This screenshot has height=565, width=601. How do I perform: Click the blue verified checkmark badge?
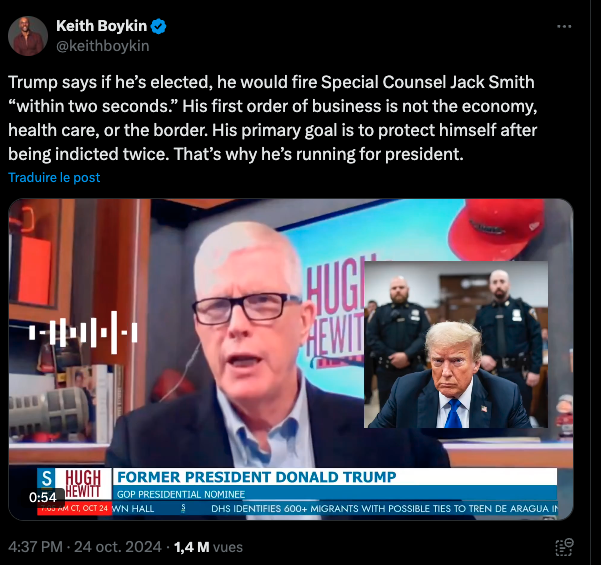tap(158, 26)
